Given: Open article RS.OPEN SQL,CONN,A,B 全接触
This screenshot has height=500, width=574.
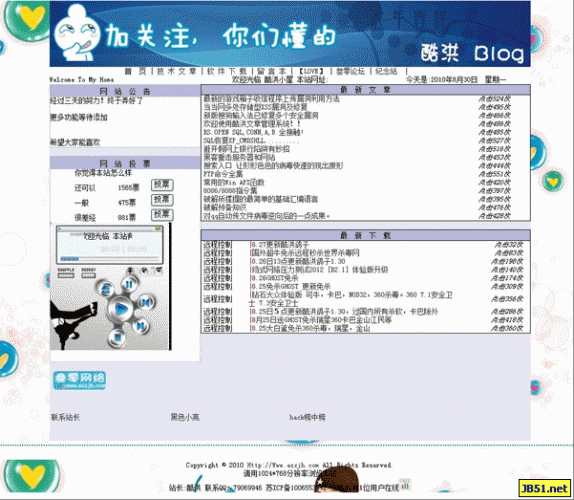Looking at the screenshot, I should (x=253, y=133).
